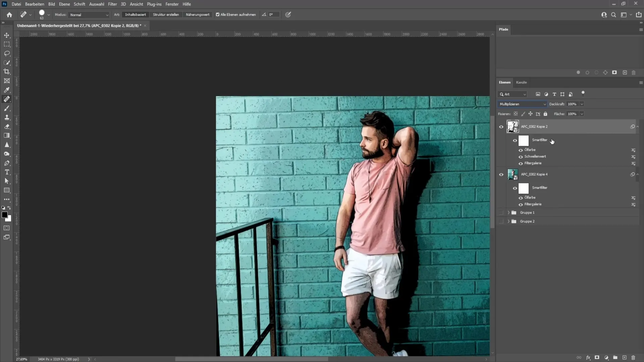Select the Pfade panel tab
644x362 pixels.
(503, 29)
